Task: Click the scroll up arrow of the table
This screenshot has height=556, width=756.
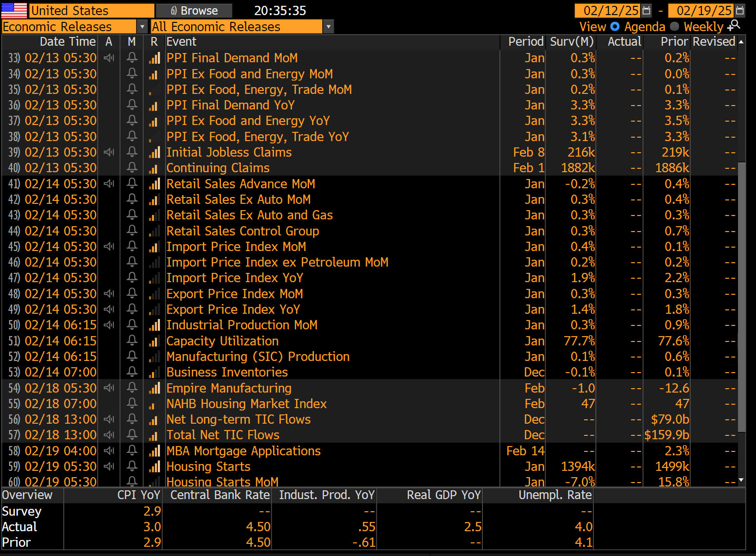Action: (x=741, y=42)
